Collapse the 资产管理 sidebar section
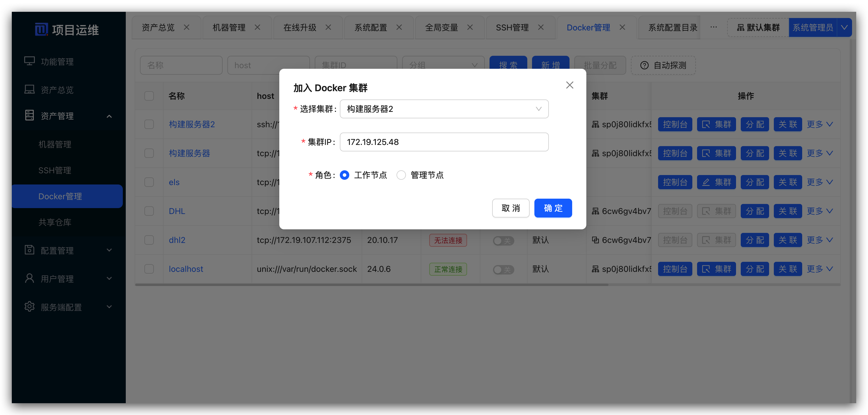This screenshot has height=415, width=868. click(109, 116)
